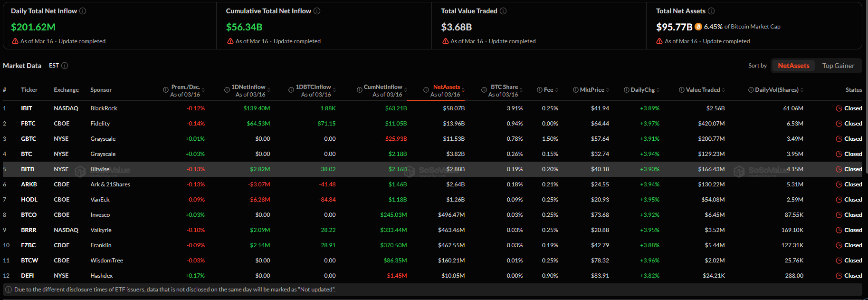Open the FBTC ticker link
This screenshot has width=868, height=300.
[x=28, y=124]
